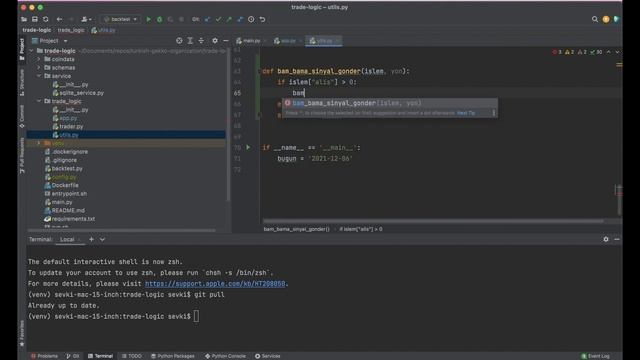Click the terminal command prompt input
The image size is (640, 360).
pos(196,316)
